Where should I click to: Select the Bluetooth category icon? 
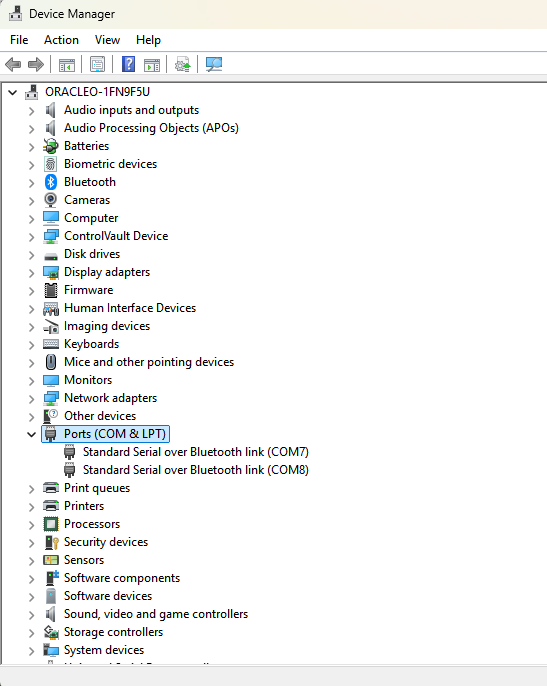point(51,182)
